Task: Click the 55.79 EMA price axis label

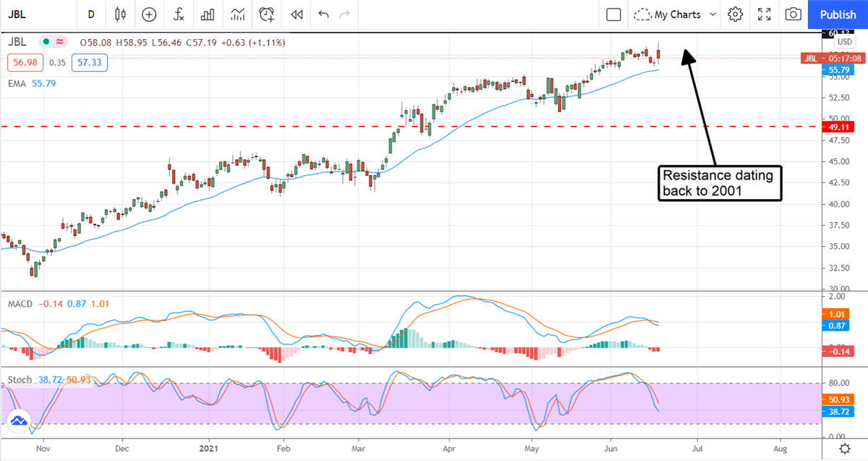Action: pyautogui.click(x=838, y=69)
